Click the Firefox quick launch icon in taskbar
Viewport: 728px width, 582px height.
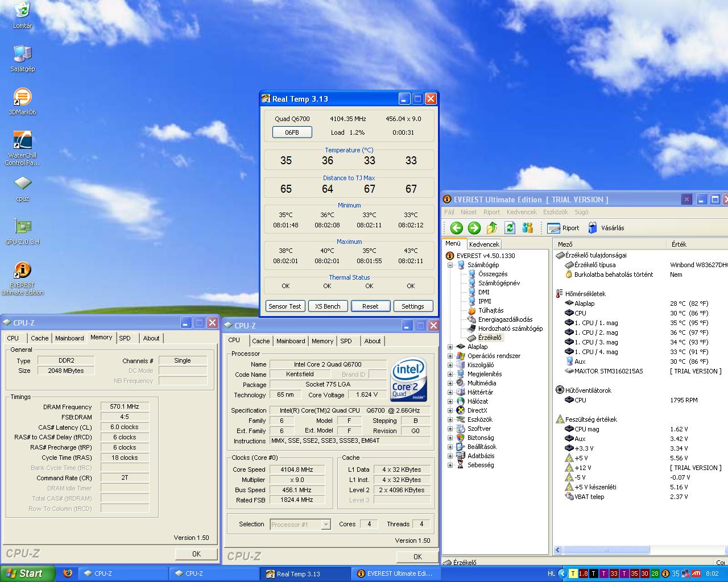click(68, 573)
